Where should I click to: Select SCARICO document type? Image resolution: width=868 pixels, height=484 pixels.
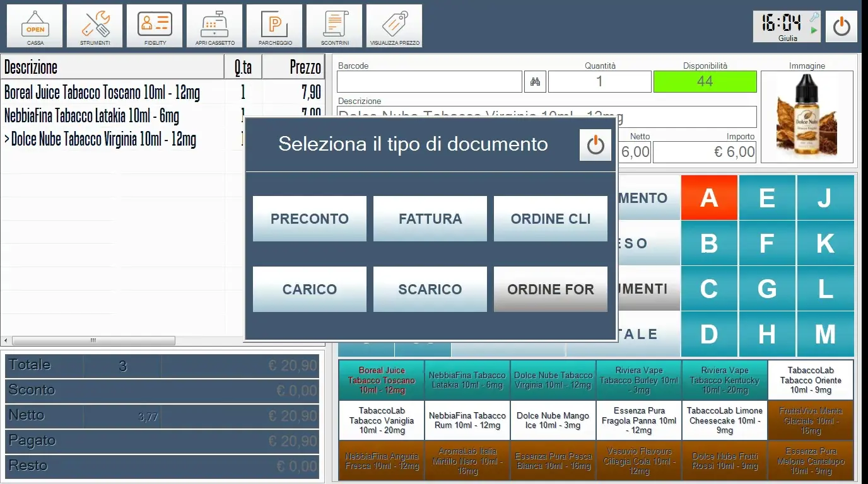click(x=430, y=289)
